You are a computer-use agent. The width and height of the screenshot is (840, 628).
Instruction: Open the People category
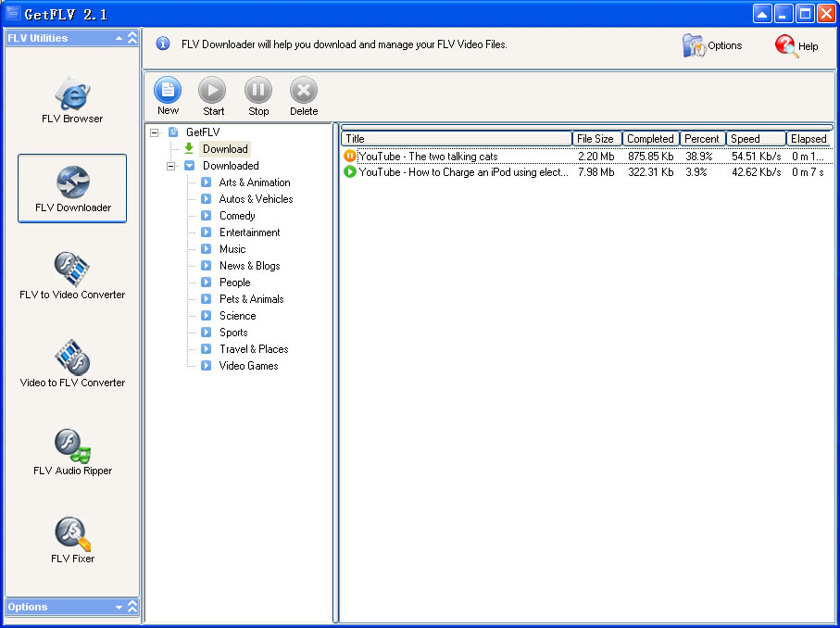point(234,282)
